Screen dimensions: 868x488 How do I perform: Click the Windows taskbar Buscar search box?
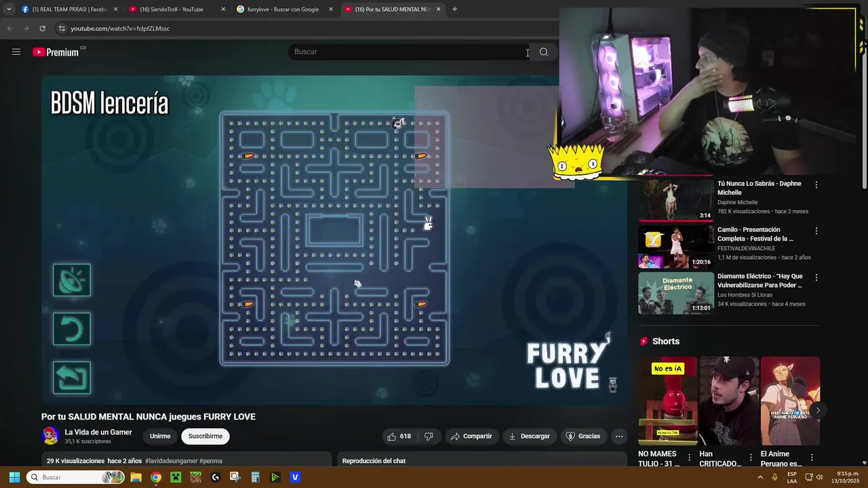[x=76, y=477]
